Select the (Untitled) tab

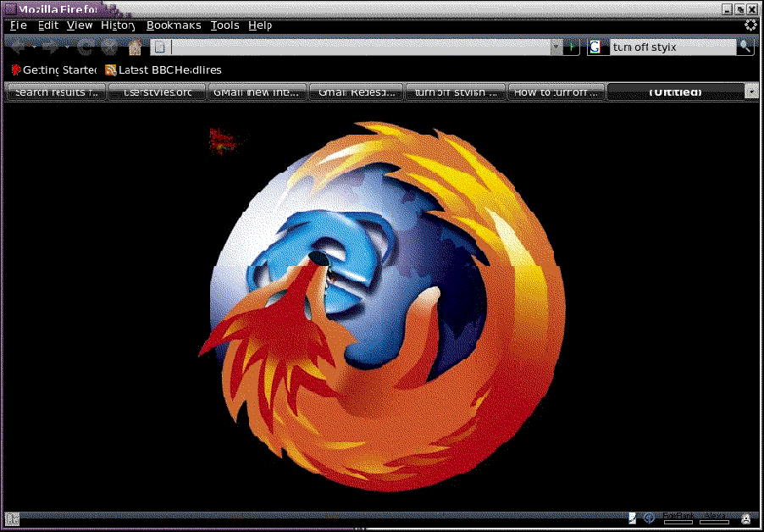(676, 92)
